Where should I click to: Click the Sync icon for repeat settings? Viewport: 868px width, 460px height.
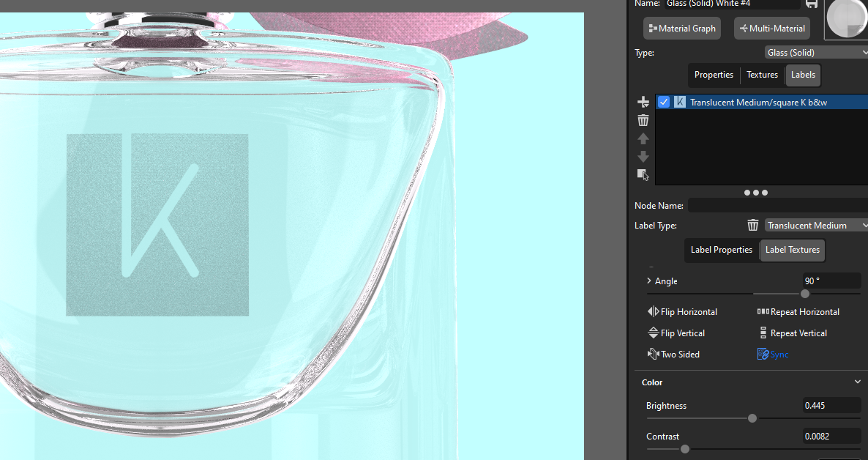coord(773,354)
